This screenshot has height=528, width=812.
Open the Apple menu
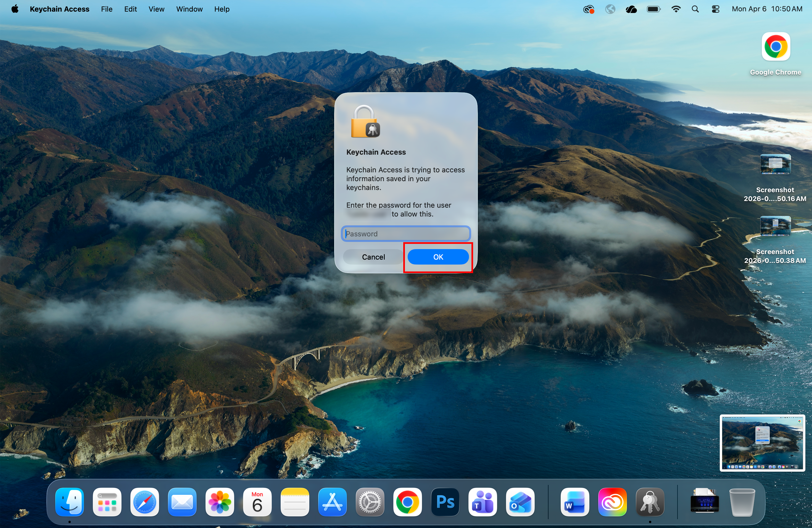[15, 9]
